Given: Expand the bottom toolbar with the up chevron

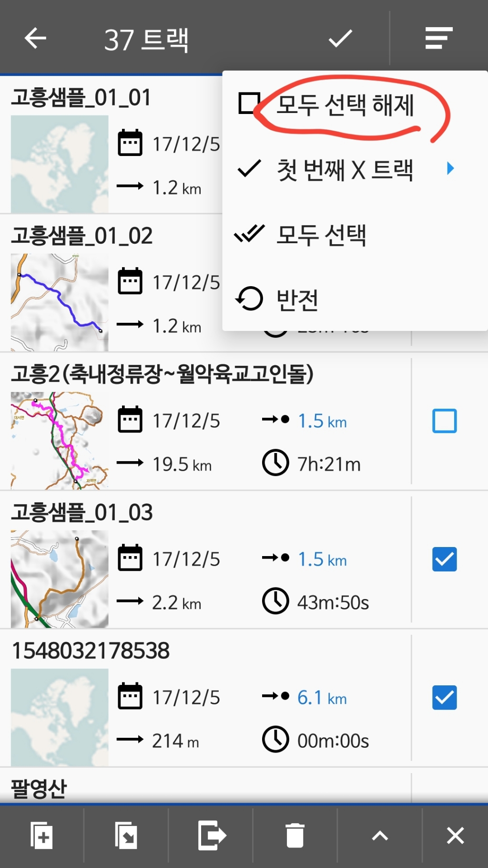Looking at the screenshot, I should [x=380, y=836].
